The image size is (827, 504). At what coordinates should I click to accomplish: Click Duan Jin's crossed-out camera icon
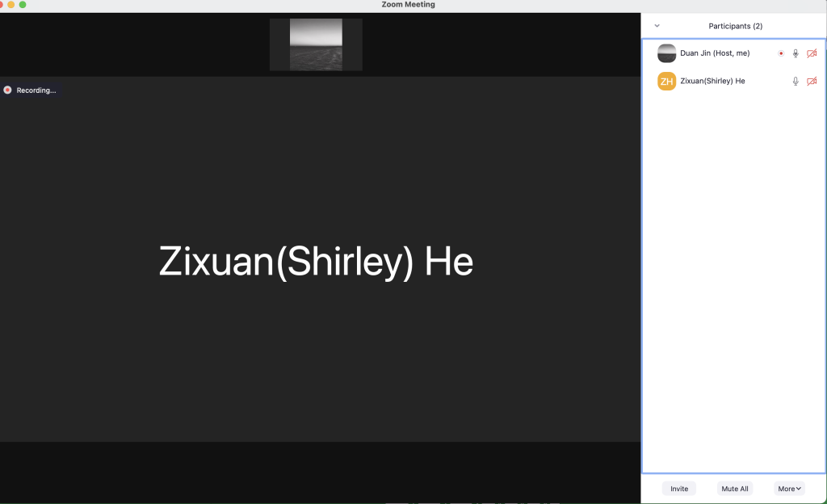pyautogui.click(x=812, y=53)
